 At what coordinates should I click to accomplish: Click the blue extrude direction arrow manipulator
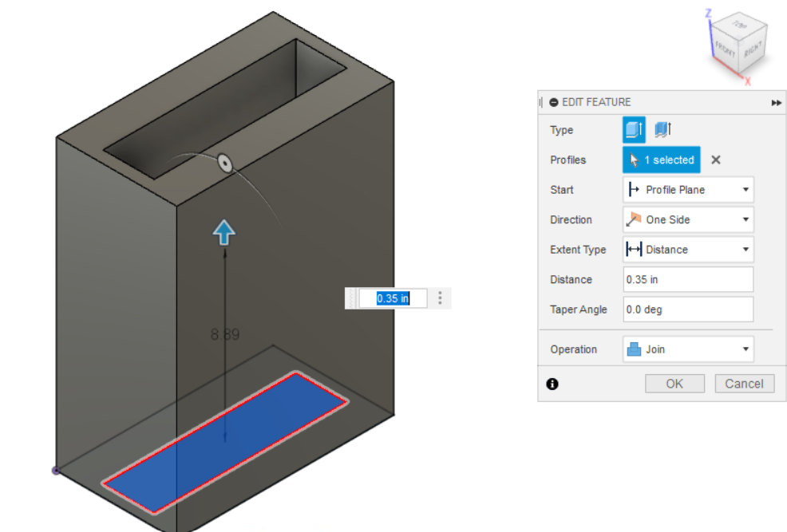223,232
